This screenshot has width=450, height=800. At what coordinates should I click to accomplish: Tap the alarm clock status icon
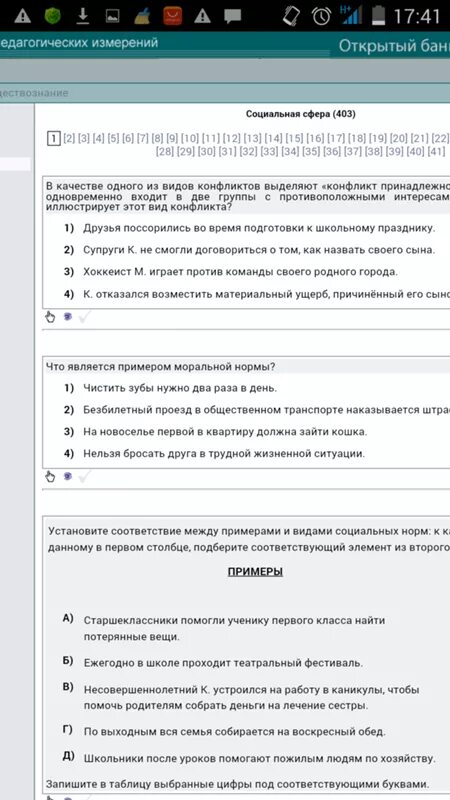point(321,16)
